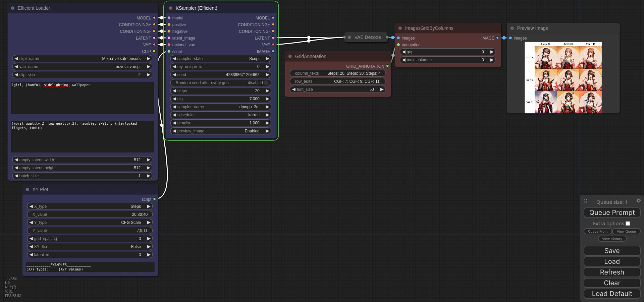Click Queue Prompt button
The width and height of the screenshot is (644, 302).
[x=612, y=213]
